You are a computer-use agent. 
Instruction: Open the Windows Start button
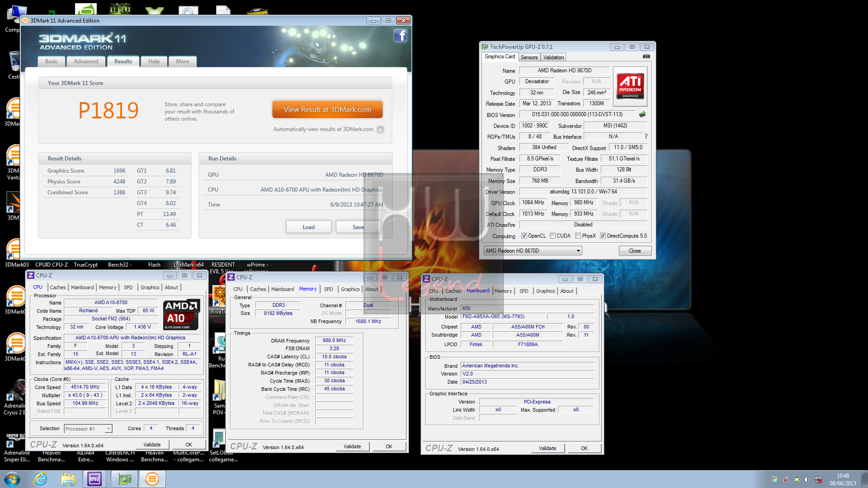(12, 479)
